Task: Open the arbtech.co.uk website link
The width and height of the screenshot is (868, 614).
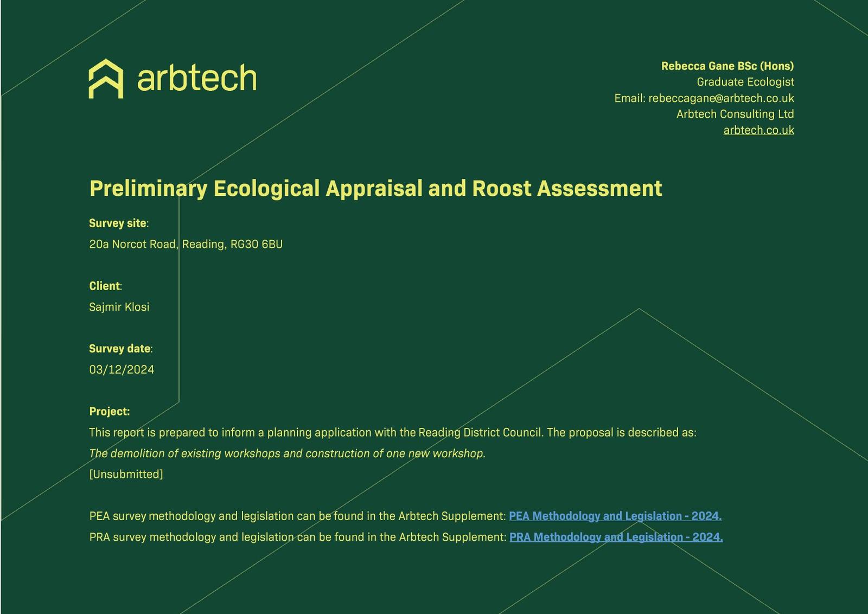Action: coord(758,130)
